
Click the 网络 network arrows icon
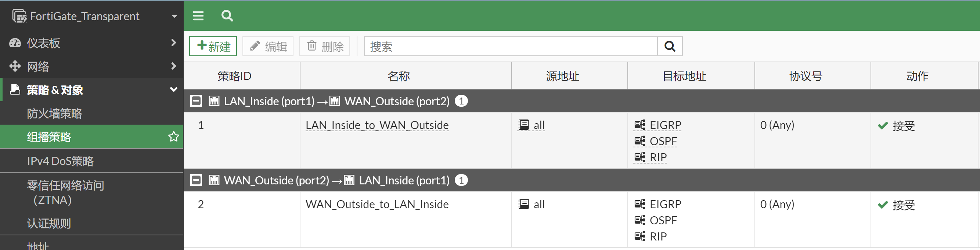pyautogui.click(x=15, y=66)
